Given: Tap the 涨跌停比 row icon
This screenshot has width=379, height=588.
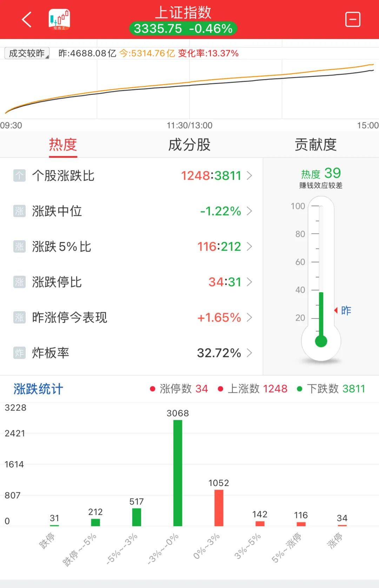Looking at the screenshot, I should [x=19, y=282].
